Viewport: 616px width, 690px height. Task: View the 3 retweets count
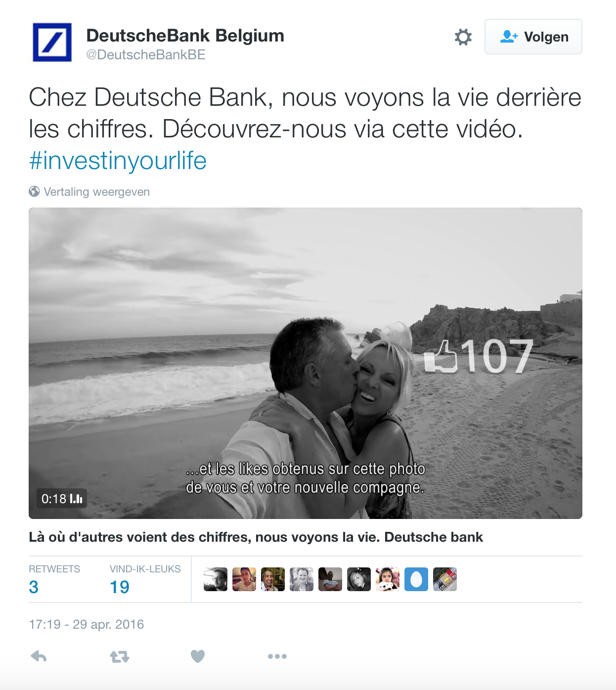tap(34, 587)
